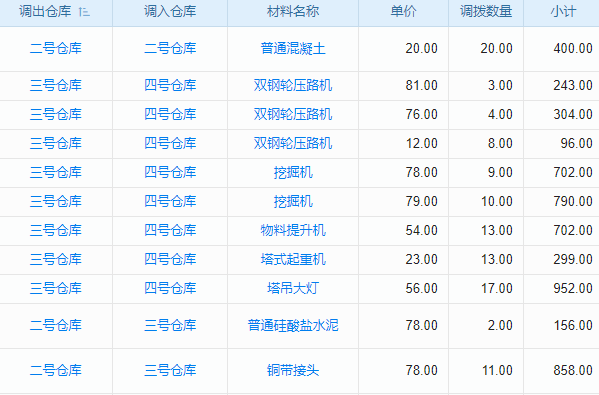The width and height of the screenshot is (599, 395).
Task: Open the 普通硅酸盐水泥 material link
Action: [293, 325]
